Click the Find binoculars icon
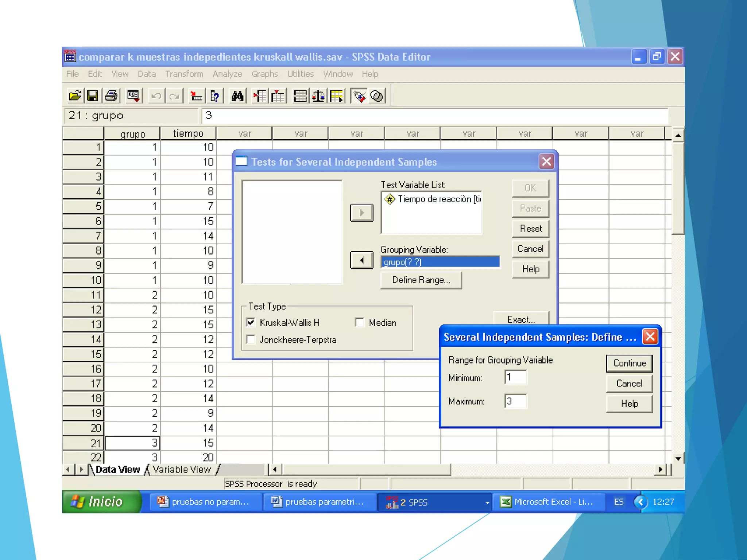 click(237, 96)
